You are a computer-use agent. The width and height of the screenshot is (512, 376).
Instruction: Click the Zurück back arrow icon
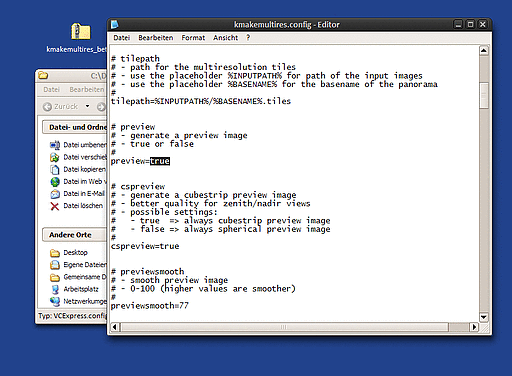coord(48,107)
